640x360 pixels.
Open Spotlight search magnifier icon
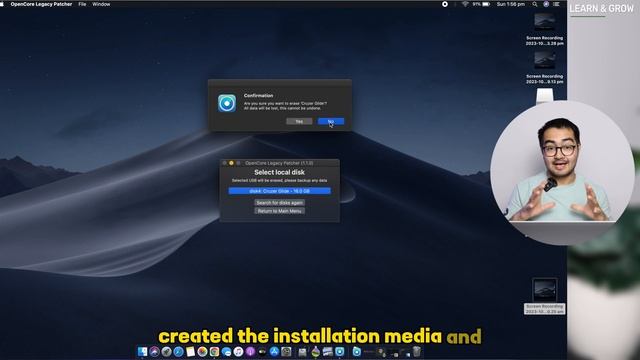click(x=535, y=4)
